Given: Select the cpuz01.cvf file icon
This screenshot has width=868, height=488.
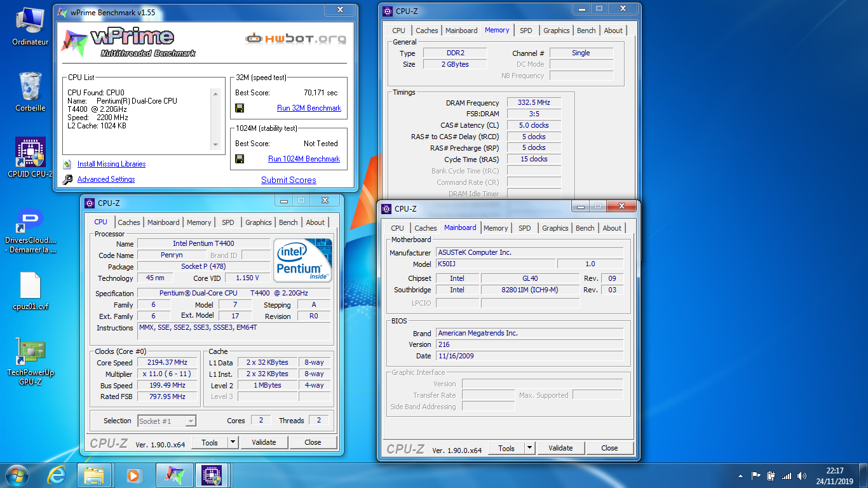Looking at the screenshot, I should [x=30, y=291].
